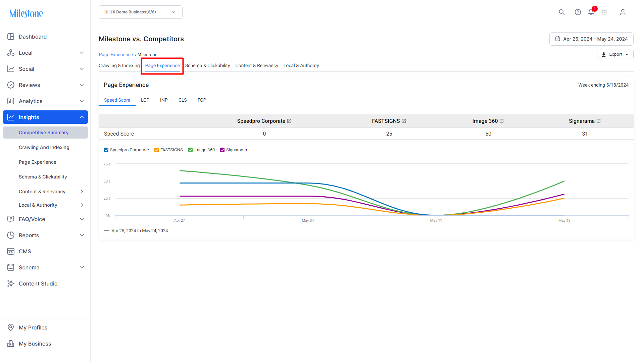Click the FAQ/Voice sidebar icon
Image resolution: width=644 pixels, height=362 pixels.
[x=11, y=219]
